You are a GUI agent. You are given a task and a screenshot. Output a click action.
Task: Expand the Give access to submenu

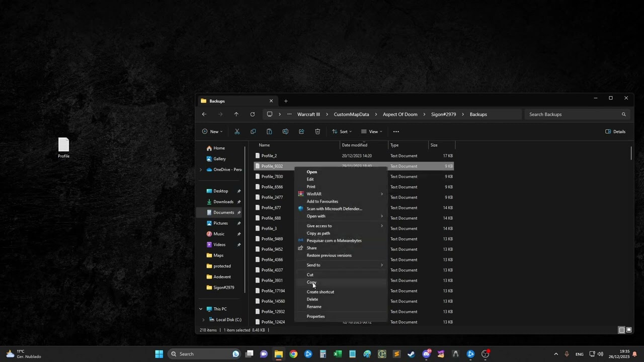pyautogui.click(x=381, y=226)
